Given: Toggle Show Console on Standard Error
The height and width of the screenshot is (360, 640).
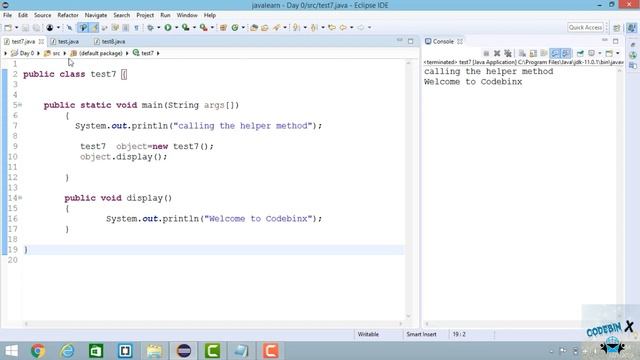Looking at the screenshot, I should pos(566,53).
